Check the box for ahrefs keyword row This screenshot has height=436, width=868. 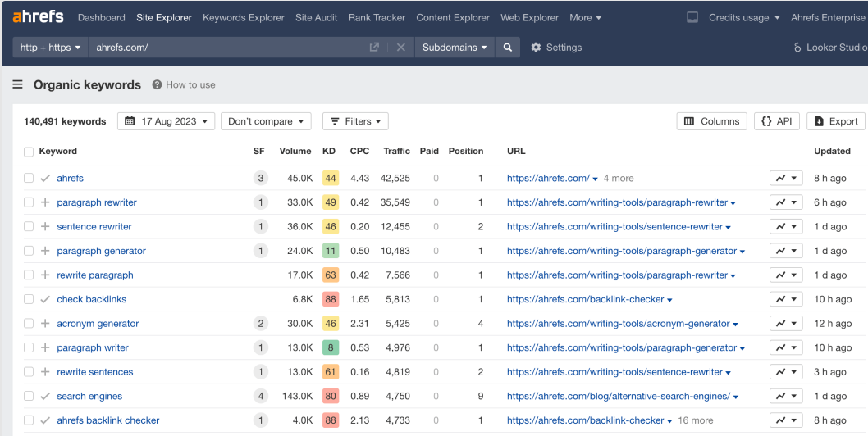coord(29,178)
